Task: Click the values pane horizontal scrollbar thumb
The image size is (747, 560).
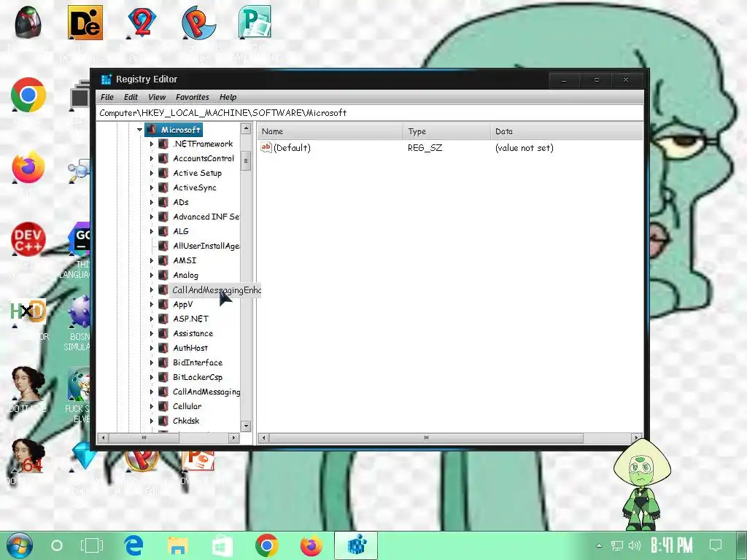Action: coord(426,437)
